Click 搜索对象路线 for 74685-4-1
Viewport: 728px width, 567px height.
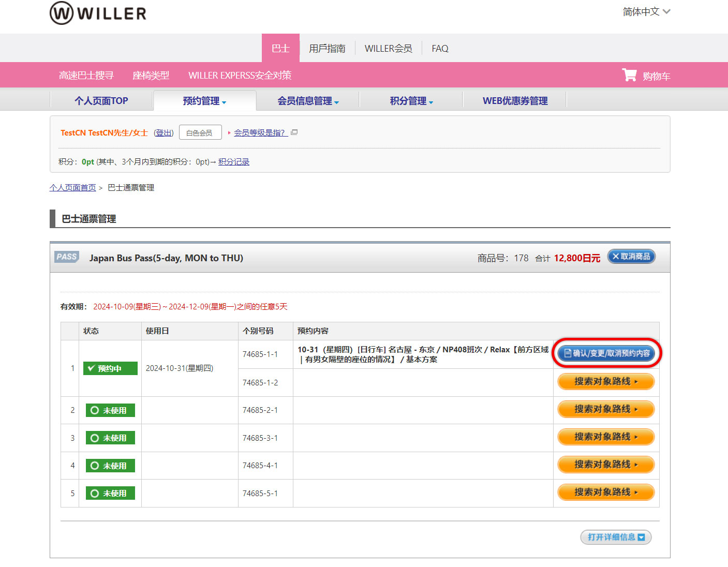606,465
